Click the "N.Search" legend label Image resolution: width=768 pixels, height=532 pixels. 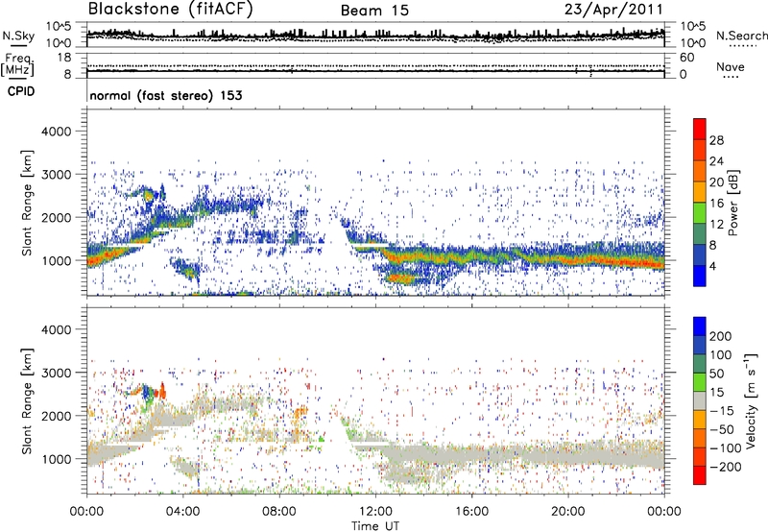[741, 36]
